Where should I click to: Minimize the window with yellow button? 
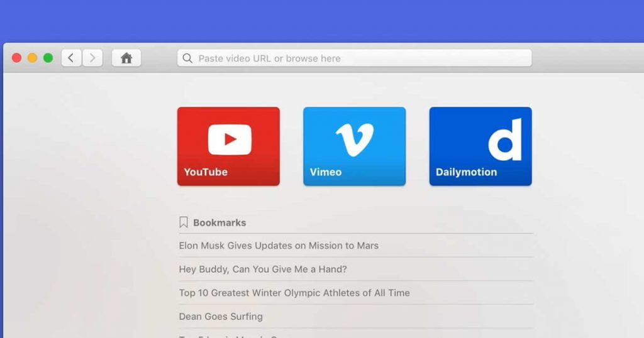(32, 58)
